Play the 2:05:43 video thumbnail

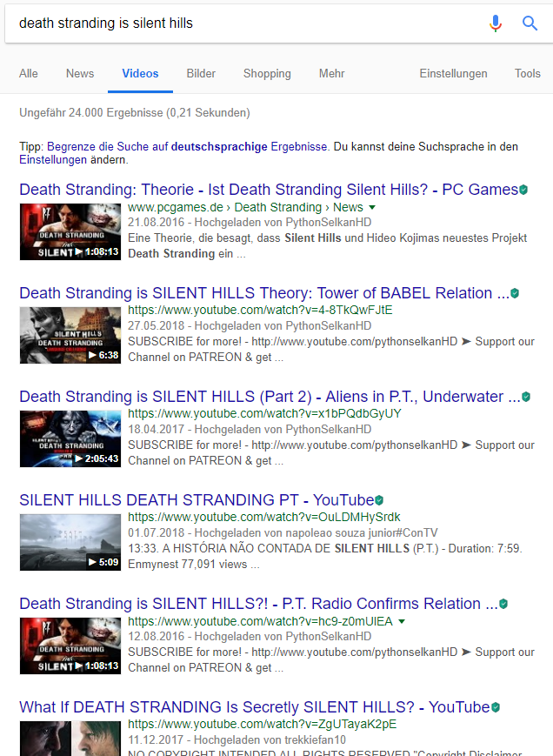(70, 438)
